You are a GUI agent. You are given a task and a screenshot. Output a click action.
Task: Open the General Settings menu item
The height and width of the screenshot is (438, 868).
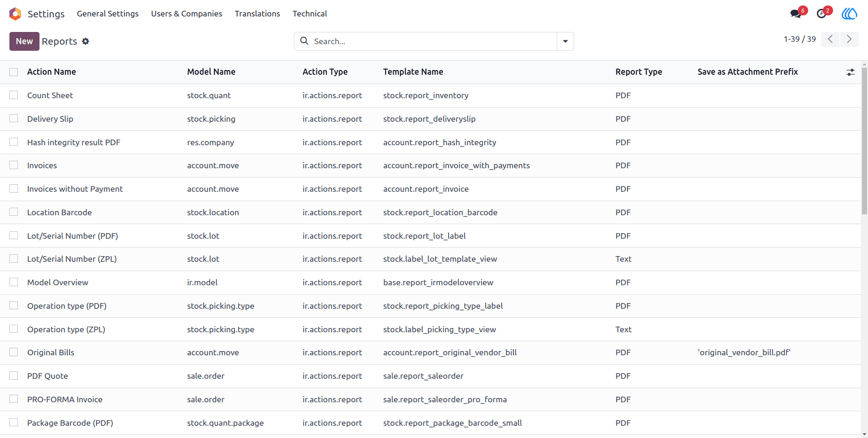tap(108, 14)
